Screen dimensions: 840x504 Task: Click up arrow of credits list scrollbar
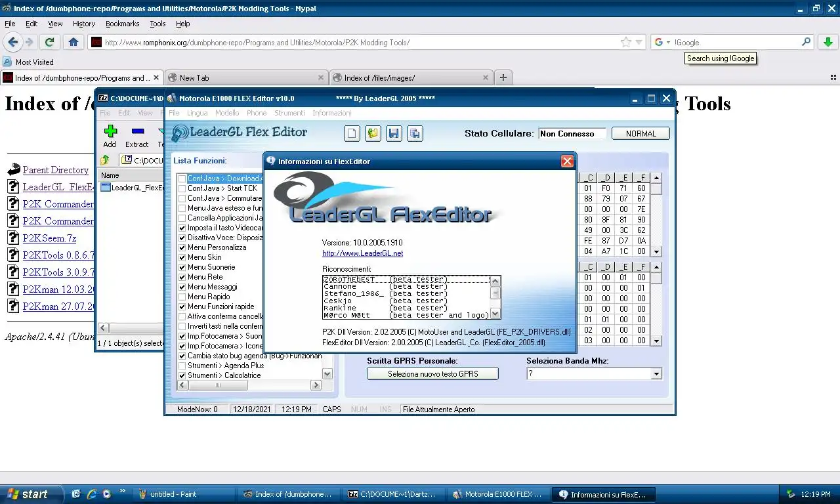coord(495,280)
